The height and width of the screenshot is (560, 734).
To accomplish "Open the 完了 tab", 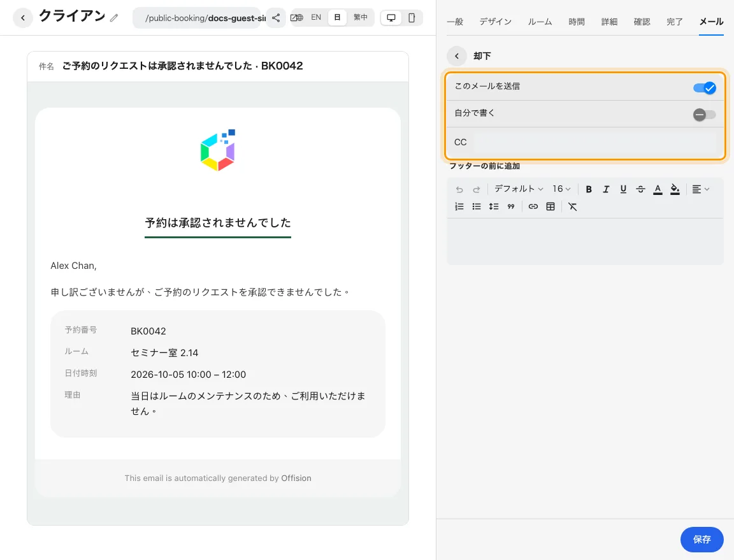I will (675, 22).
